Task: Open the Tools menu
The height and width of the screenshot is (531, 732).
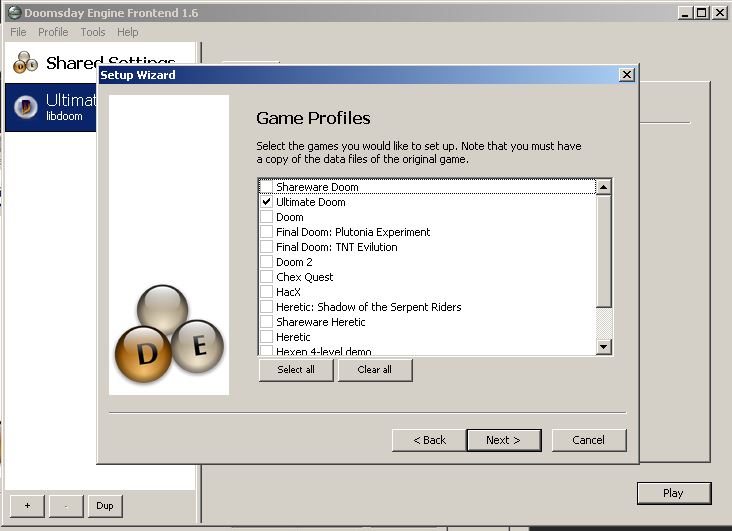Action: pos(92,32)
